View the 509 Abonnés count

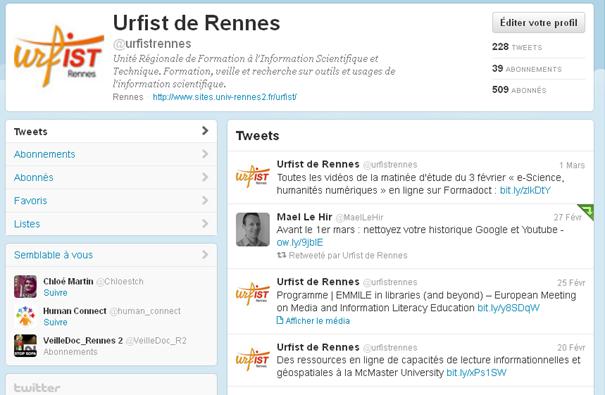519,90
